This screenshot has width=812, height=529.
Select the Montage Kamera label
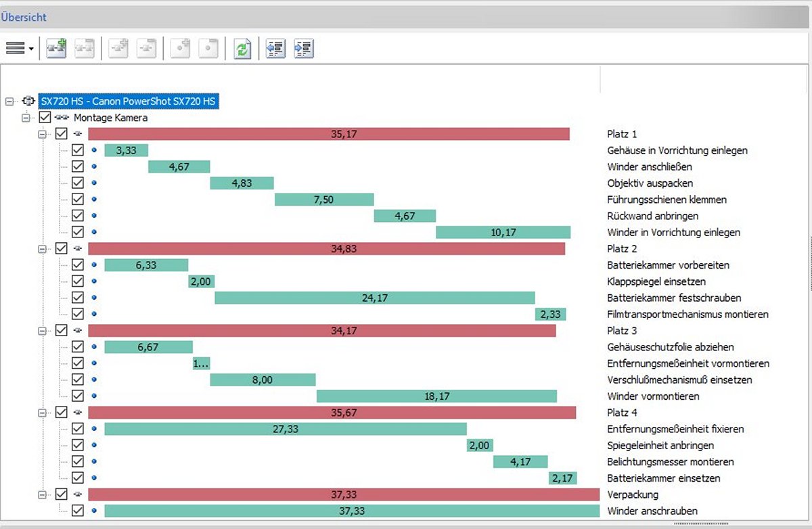pyautogui.click(x=111, y=118)
